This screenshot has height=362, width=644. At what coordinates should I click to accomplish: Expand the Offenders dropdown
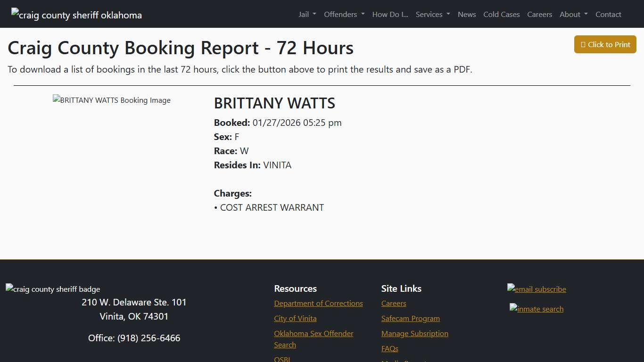pyautogui.click(x=344, y=14)
